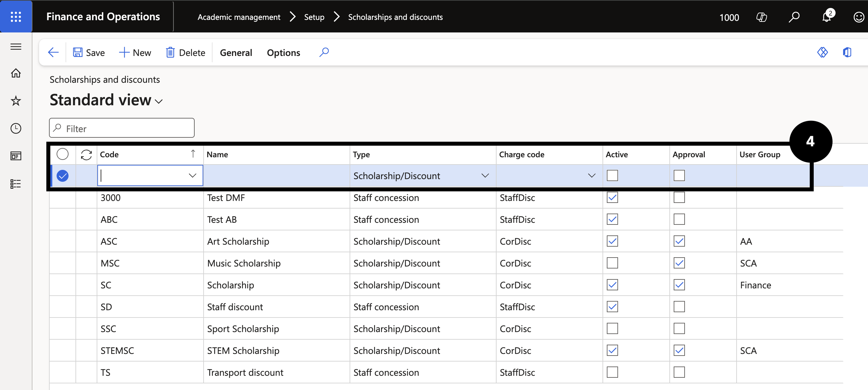The image size is (868, 390).
Task: Uncheck Active for Test DMF row
Action: (x=612, y=198)
